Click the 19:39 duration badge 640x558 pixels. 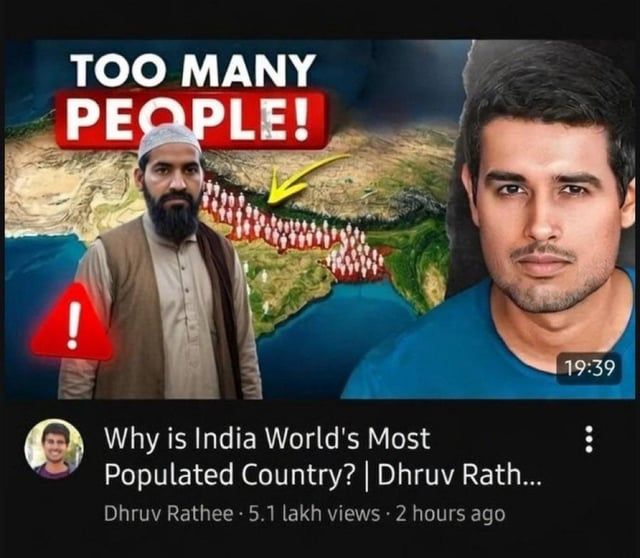pyautogui.click(x=590, y=369)
